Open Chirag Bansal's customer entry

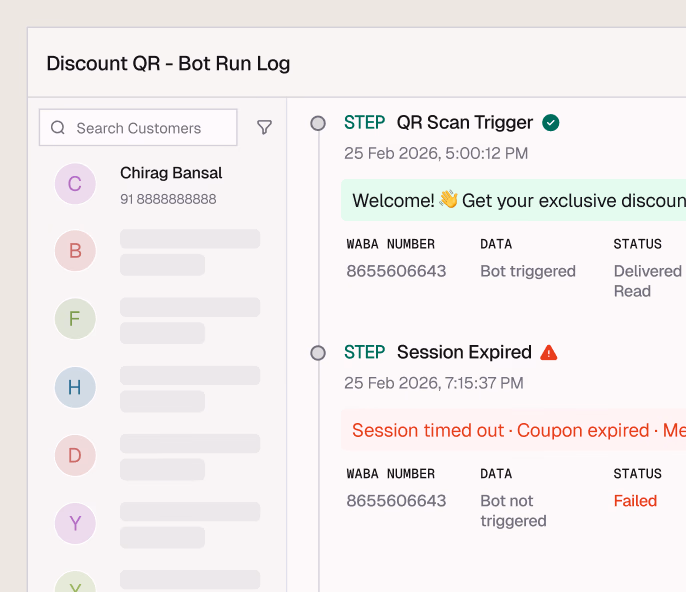(171, 174)
